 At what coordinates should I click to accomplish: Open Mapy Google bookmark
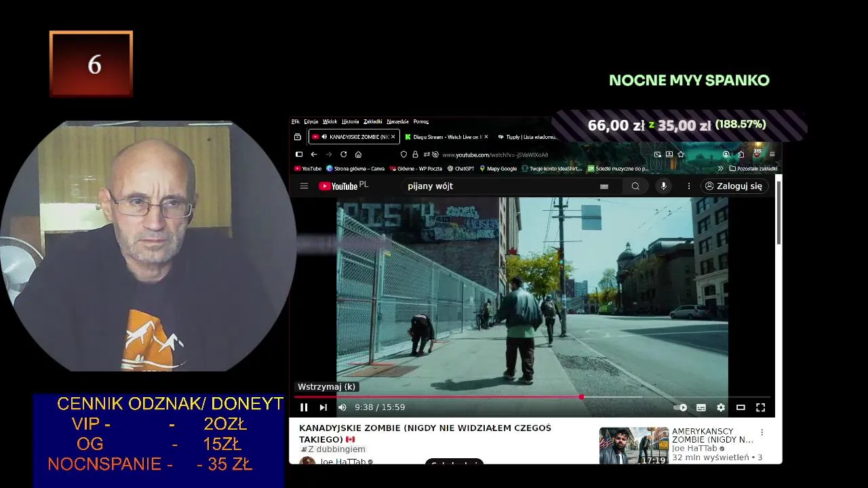[x=498, y=169]
